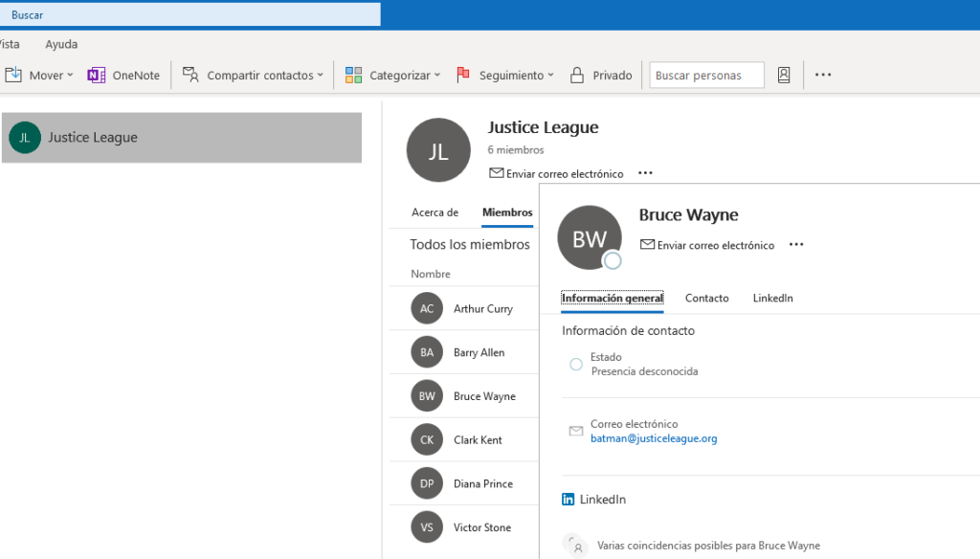
Task: Select the Información general tab
Action: [612, 299]
